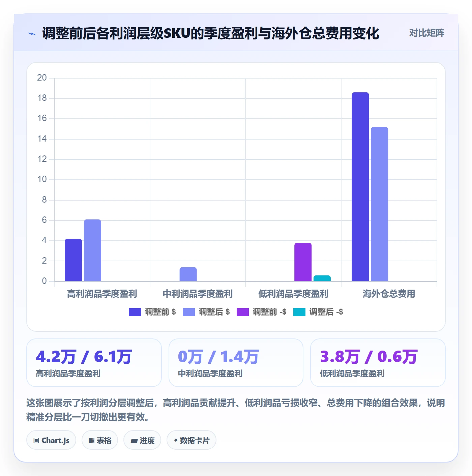Click the purple 低利润品 bar
The image size is (472, 476).
pyautogui.click(x=303, y=262)
